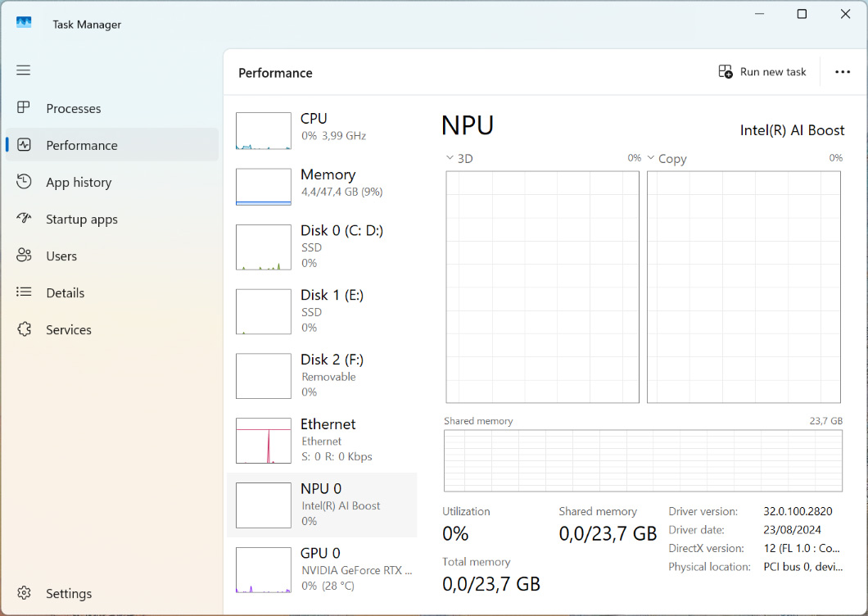Open App history page

[79, 182]
